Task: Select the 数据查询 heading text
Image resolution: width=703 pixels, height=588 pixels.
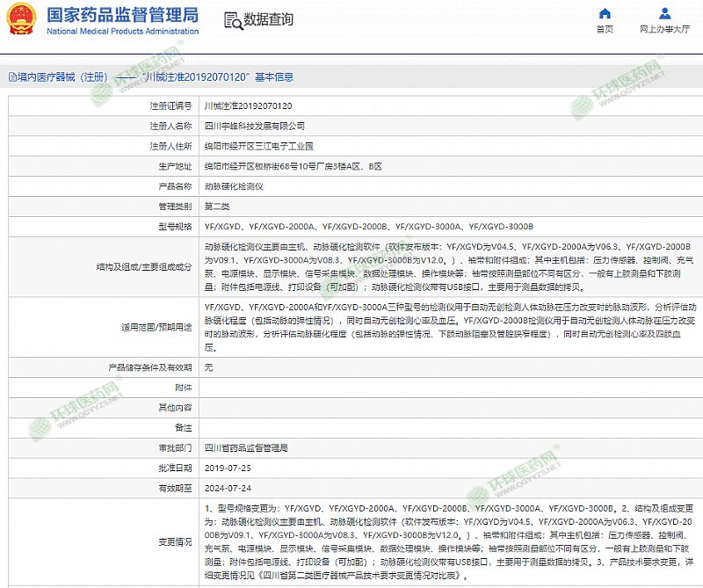Action: (269, 20)
